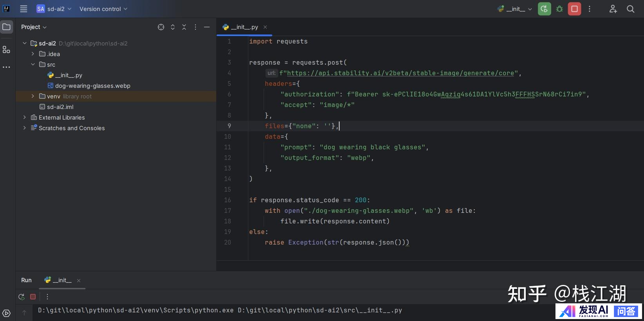This screenshot has height=321, width=644.
Task: Close the __init__.py editor tab
Action: [x=265, y=27]
